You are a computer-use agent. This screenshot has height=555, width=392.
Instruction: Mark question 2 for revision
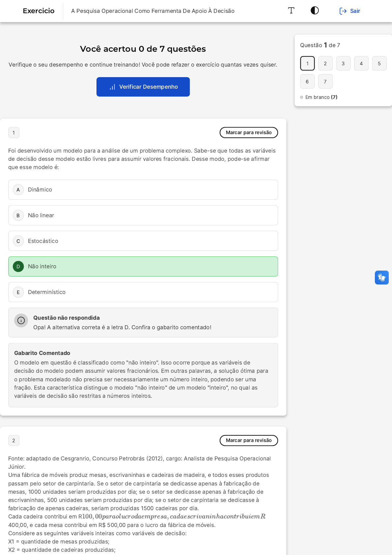(249, 440)
